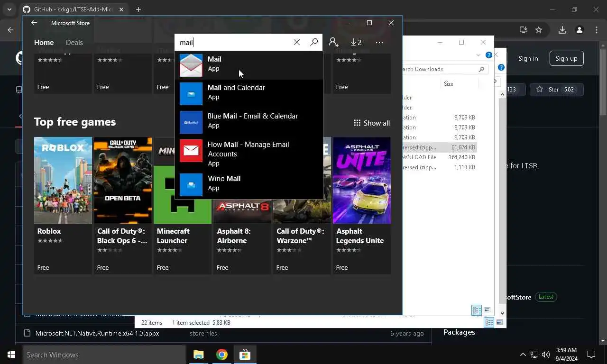Select the GitHub kkkgo/LTSB-Add tab
The height and width of the screenshot is (364, 607).
[x=74, y=9]
